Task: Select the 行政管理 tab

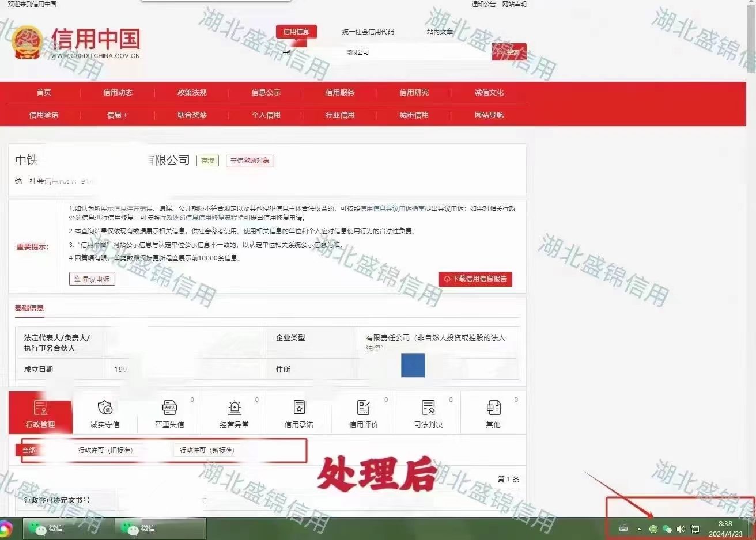Action: pyautogui.click(x=40, y=413)
